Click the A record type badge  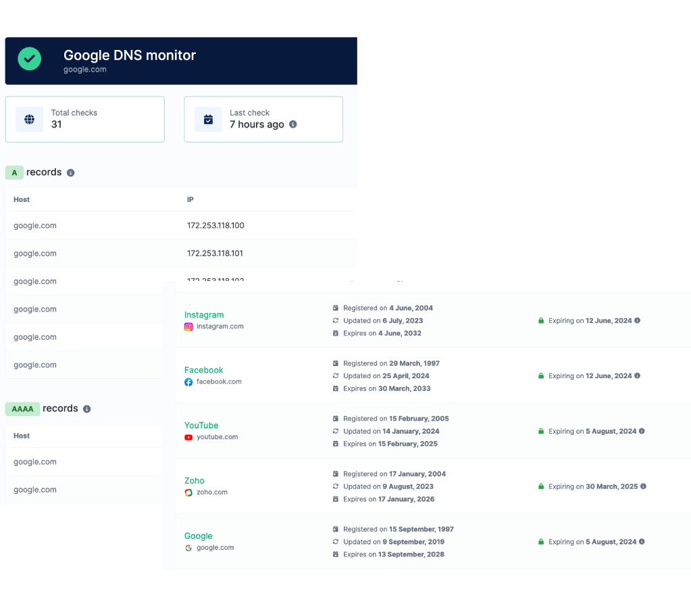pyautogui.click(x=14, y=173)
